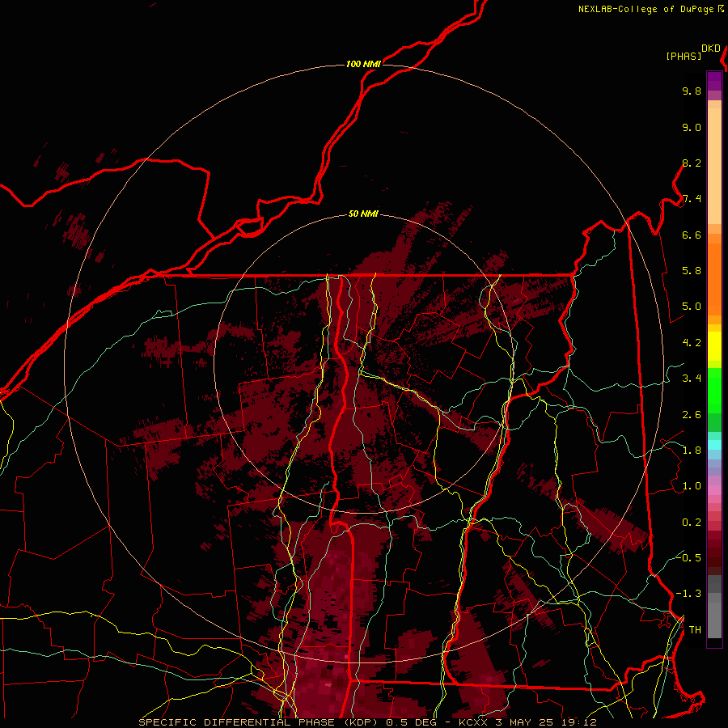
Task: Click the [PHAS] units label
Action: [x=684, y=56]
